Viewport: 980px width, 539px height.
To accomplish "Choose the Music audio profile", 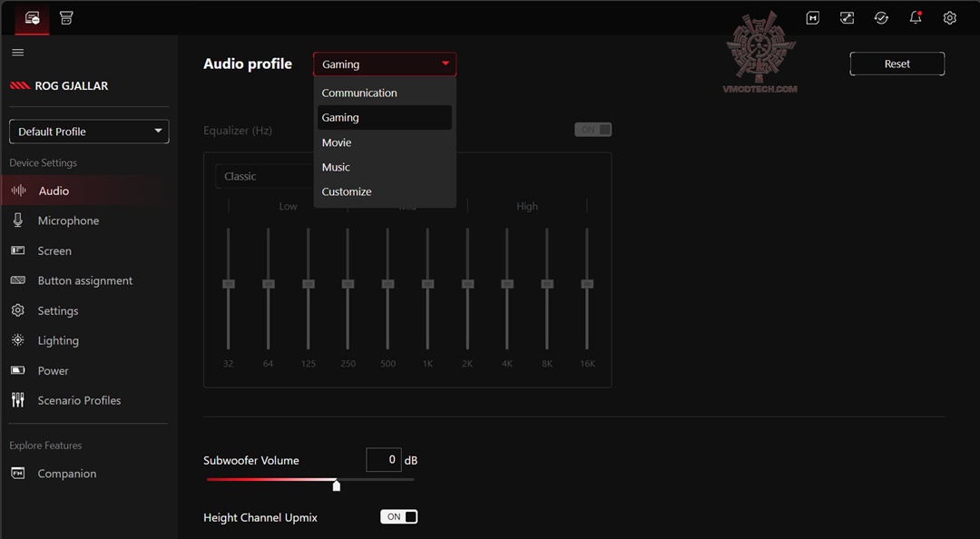I will [385, 167].
